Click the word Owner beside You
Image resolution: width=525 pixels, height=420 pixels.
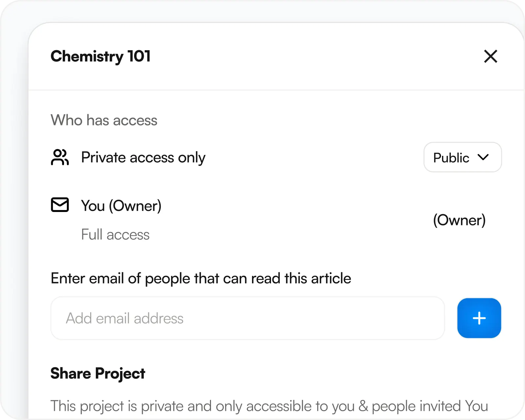tap(135, 206)
